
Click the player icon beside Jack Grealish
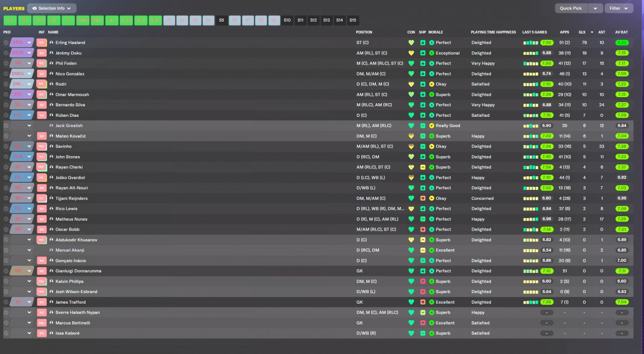coord(51,126)
